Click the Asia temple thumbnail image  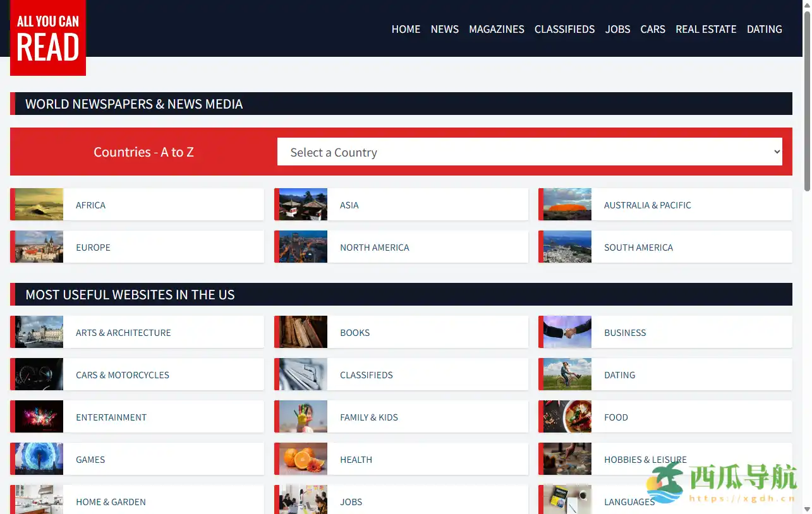click(x=303, y=205)
